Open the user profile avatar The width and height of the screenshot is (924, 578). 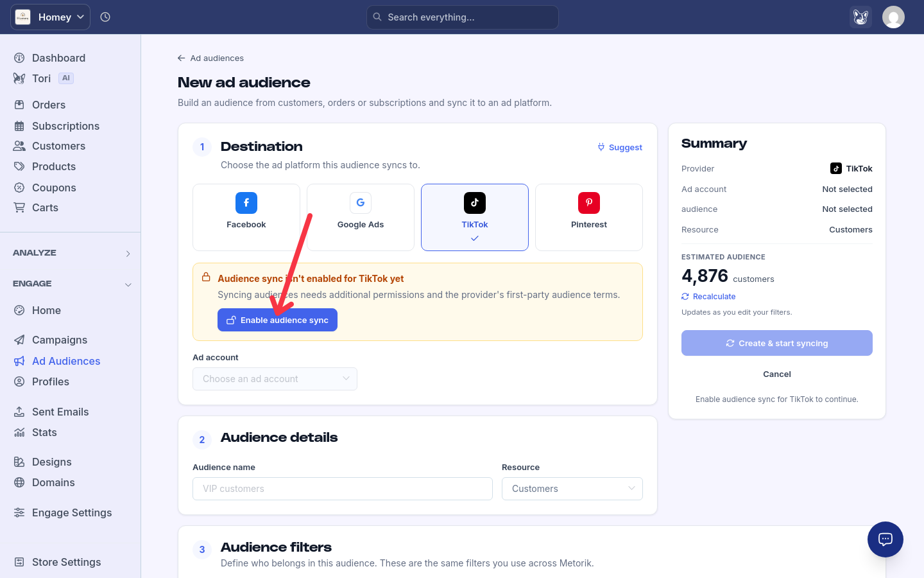[x=893, y=17]
